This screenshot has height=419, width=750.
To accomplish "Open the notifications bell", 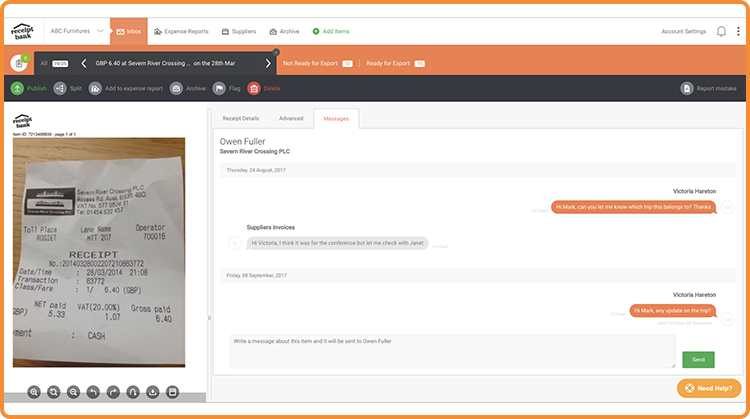I will point(721,32).
